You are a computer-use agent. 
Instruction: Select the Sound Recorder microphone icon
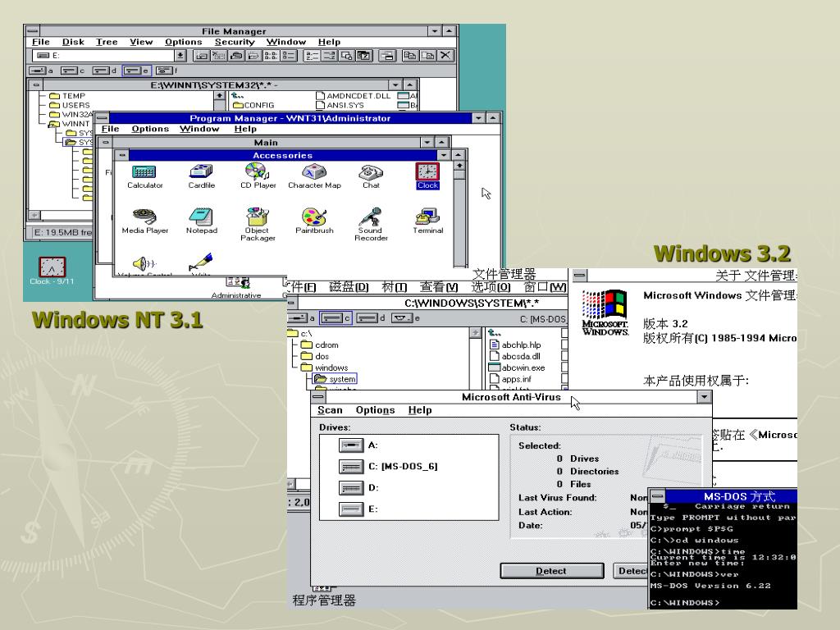[371, 225]
